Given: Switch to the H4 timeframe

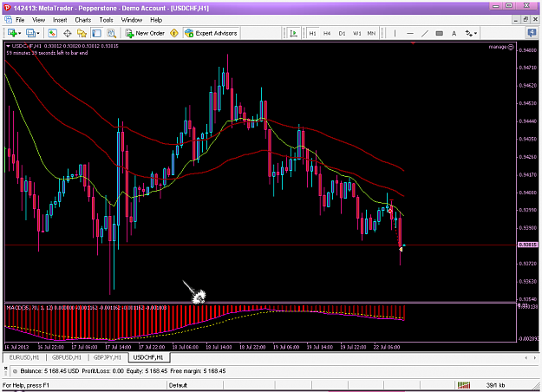Looking at the screenshot, I should tap(327, 33).
